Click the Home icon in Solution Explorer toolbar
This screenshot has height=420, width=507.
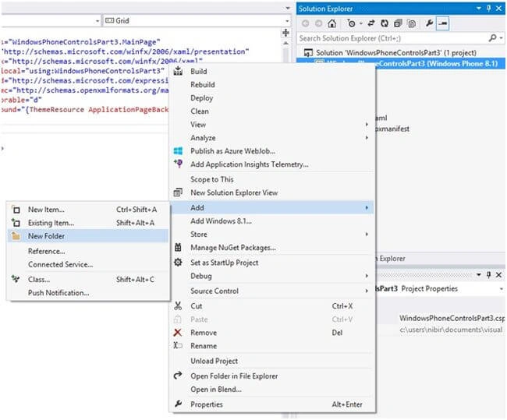point(331,23)
